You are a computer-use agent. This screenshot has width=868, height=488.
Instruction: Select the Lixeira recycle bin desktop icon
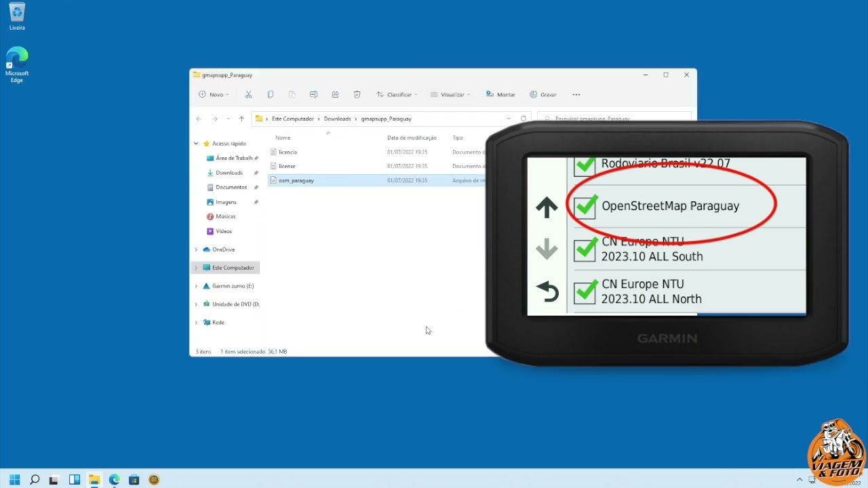pos(17,16)
